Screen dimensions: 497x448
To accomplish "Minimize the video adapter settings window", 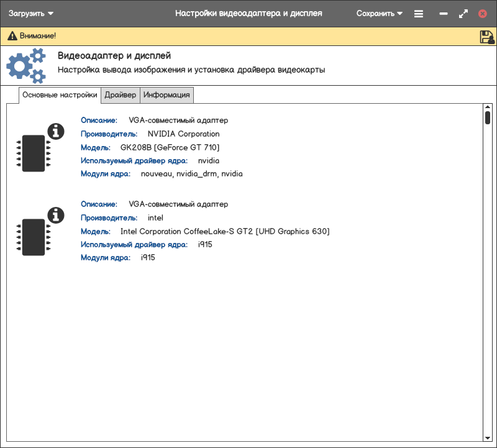I will [x=444, y=13].
